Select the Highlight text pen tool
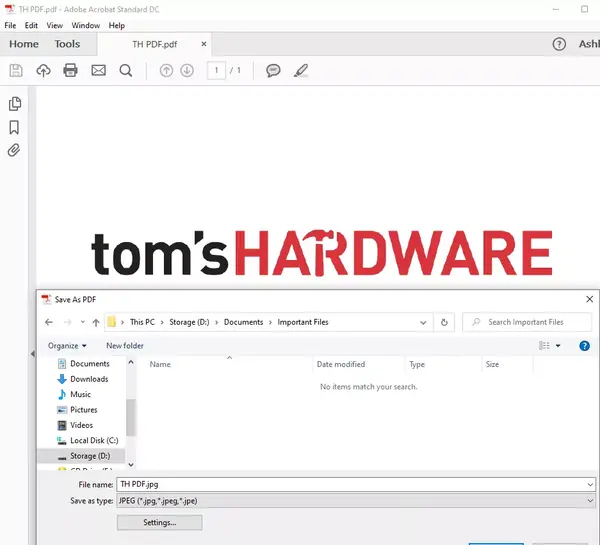This screenshot has width=600, height=545. pyautogui.click(x=301, y=70)
